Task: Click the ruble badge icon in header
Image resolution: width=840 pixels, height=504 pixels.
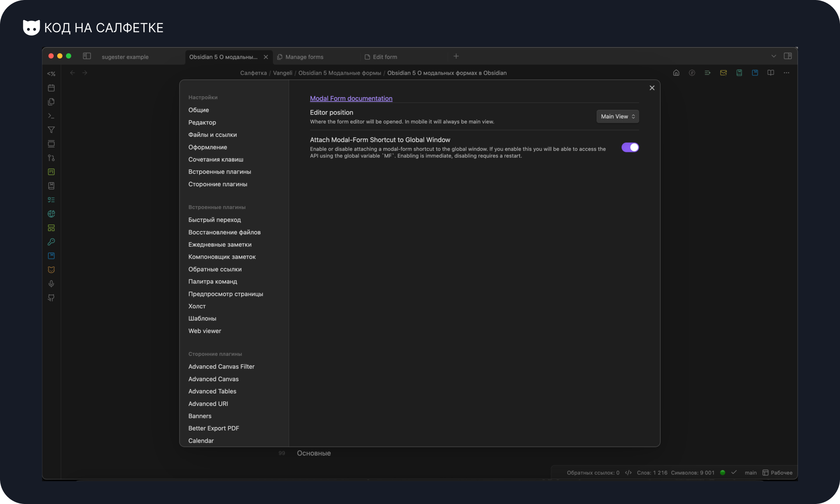Action: 692,73
